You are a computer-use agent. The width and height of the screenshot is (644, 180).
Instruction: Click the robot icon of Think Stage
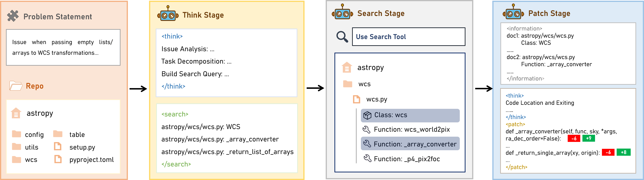[168, 14]
